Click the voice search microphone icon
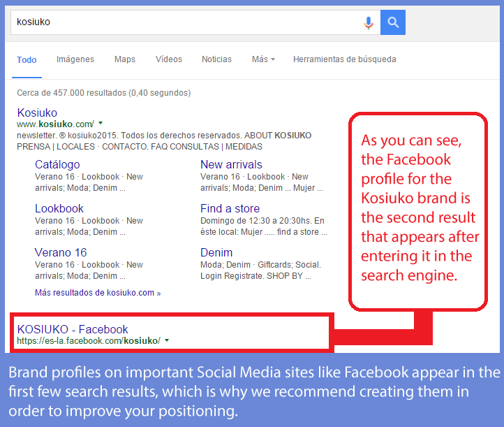 pos(369,22)
